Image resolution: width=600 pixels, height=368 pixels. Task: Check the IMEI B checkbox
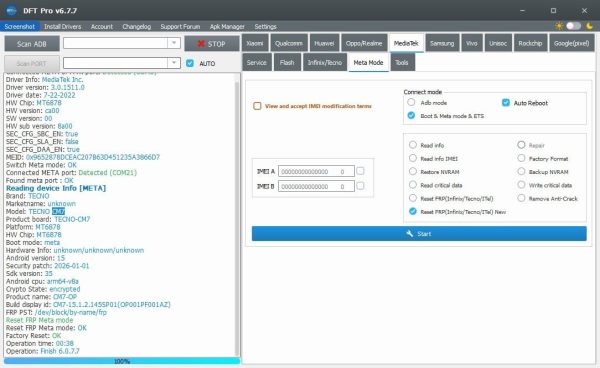(x=360, y=186)
